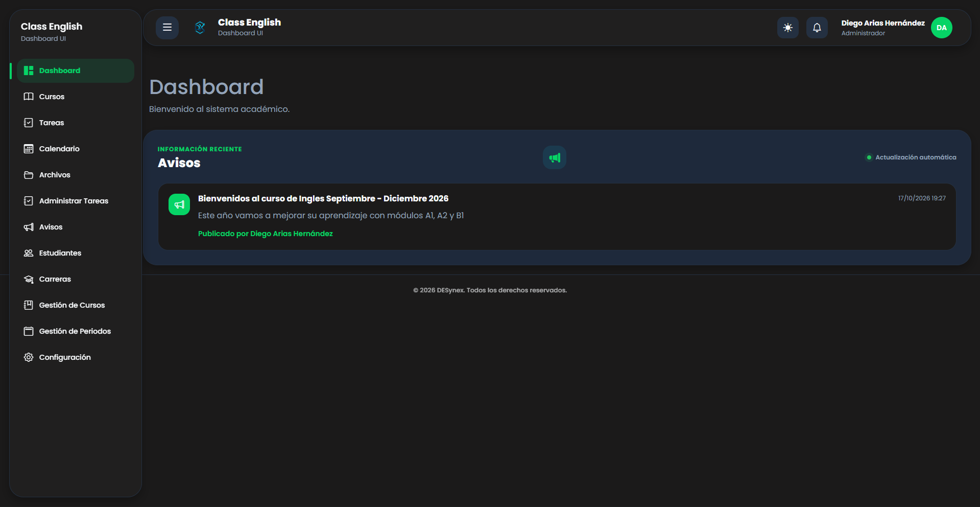Open Estudiantes menu label

(x=60, y=253)
